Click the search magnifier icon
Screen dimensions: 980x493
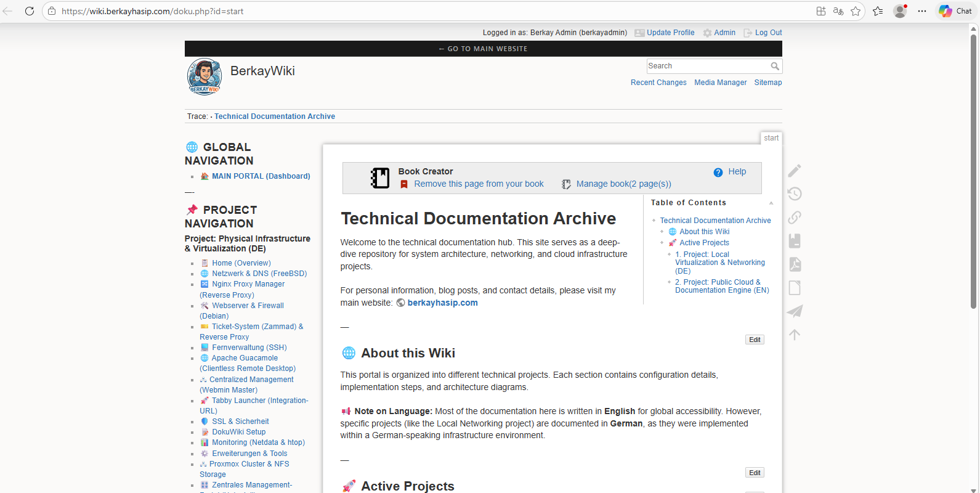pos(775,66)
